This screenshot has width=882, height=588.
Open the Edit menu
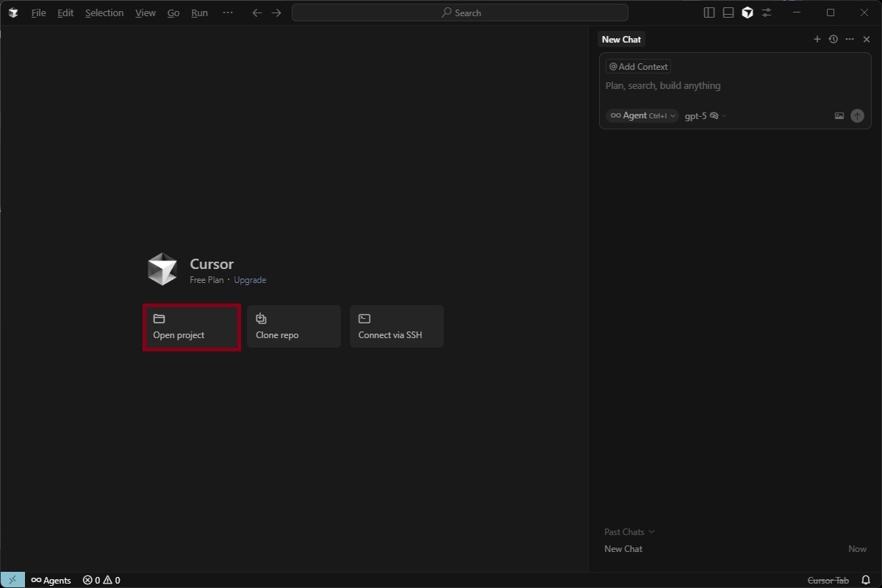[65, 12]
